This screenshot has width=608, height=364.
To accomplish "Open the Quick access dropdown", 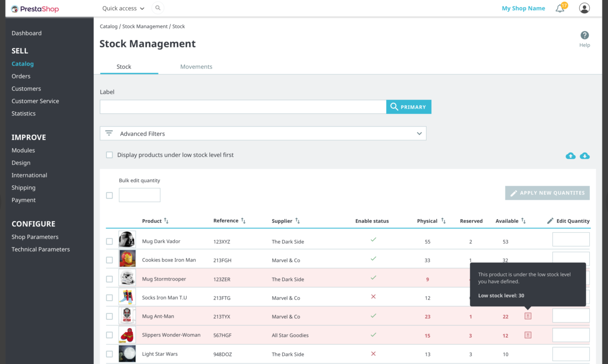I will (123, 9).
